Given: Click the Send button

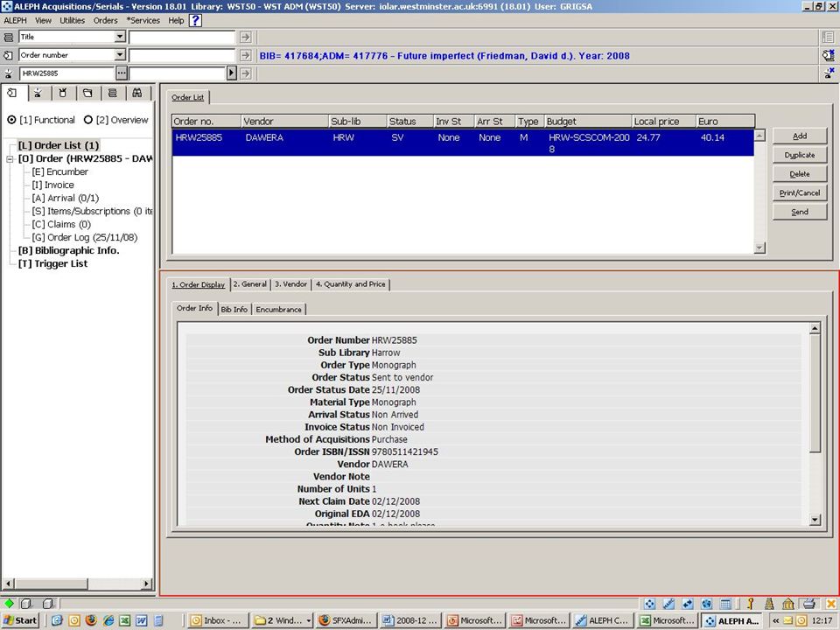Looking at the screenshot, I should [799, 212].
